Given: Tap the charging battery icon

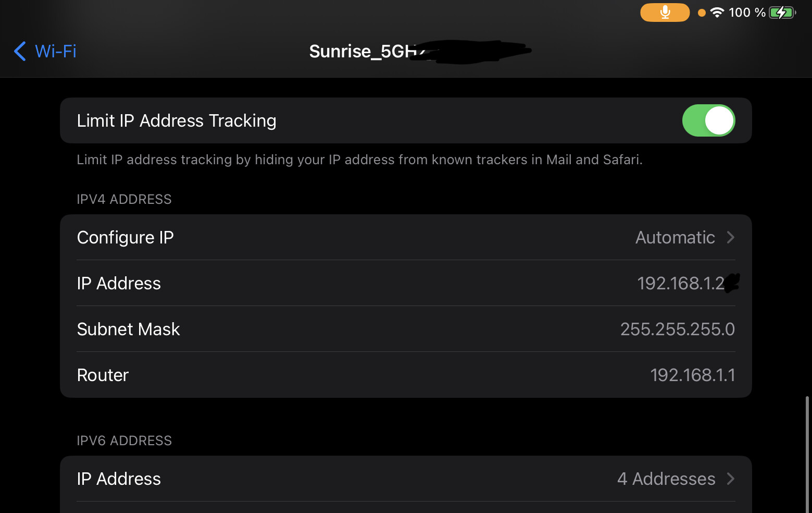Looking at the screenshot, I should [x=782, y=13].
